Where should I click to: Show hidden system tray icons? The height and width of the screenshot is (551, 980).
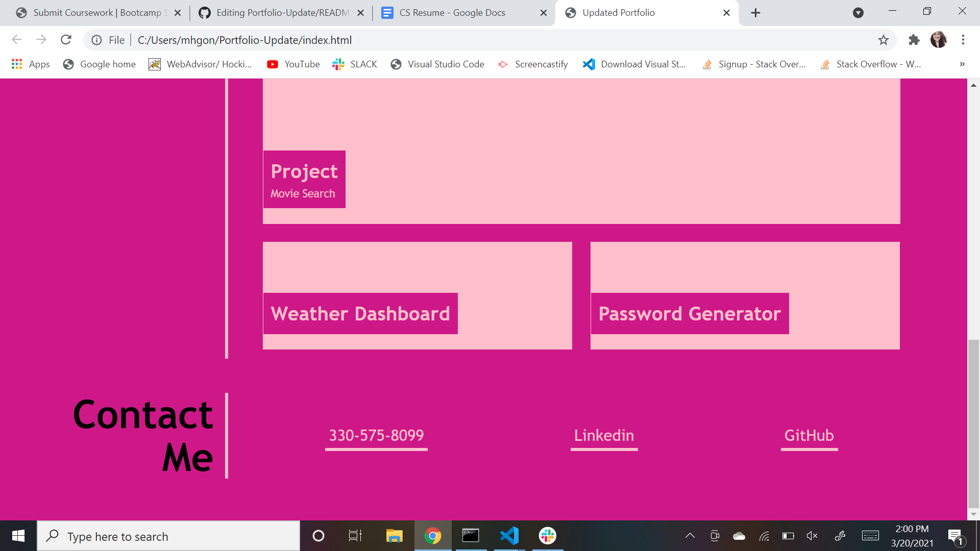(690, 536)
